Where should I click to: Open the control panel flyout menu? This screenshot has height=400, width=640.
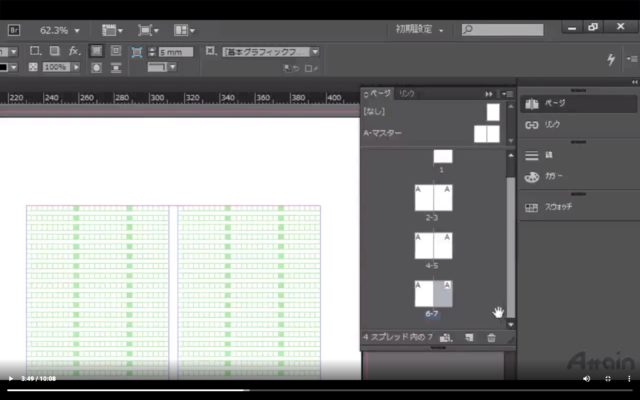[632, 59]
